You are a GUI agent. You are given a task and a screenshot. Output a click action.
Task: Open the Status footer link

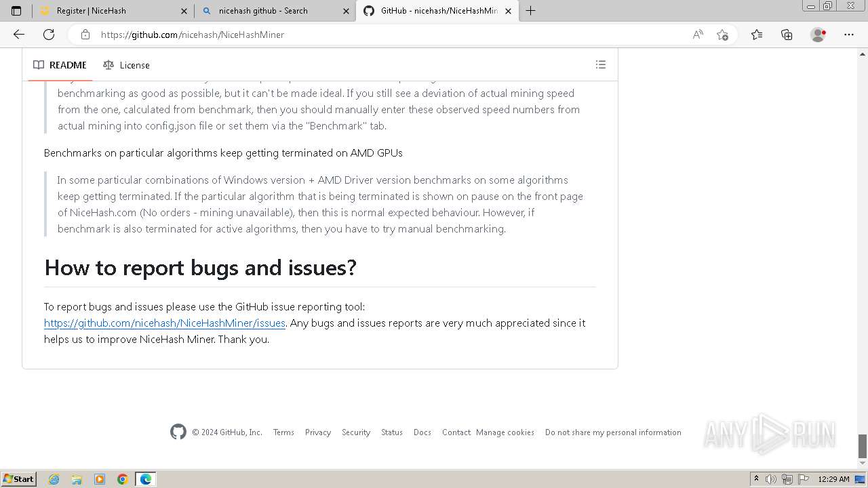392,432
